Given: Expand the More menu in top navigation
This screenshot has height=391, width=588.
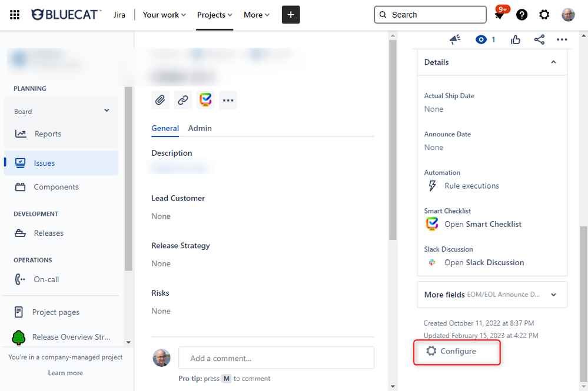Looking at the screenshot, I should pyautogui.click(x=257, y=15).
